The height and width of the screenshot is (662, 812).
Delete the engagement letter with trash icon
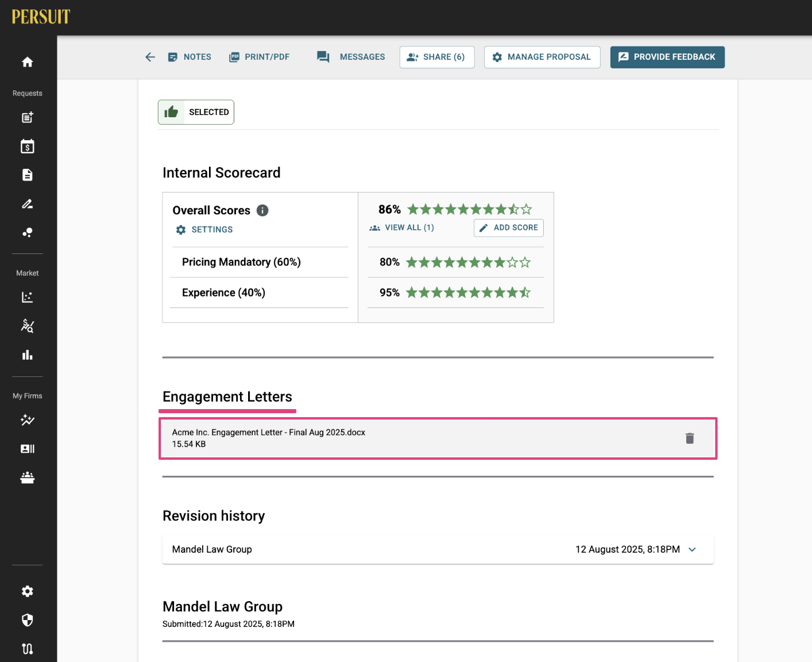point(690,438)
